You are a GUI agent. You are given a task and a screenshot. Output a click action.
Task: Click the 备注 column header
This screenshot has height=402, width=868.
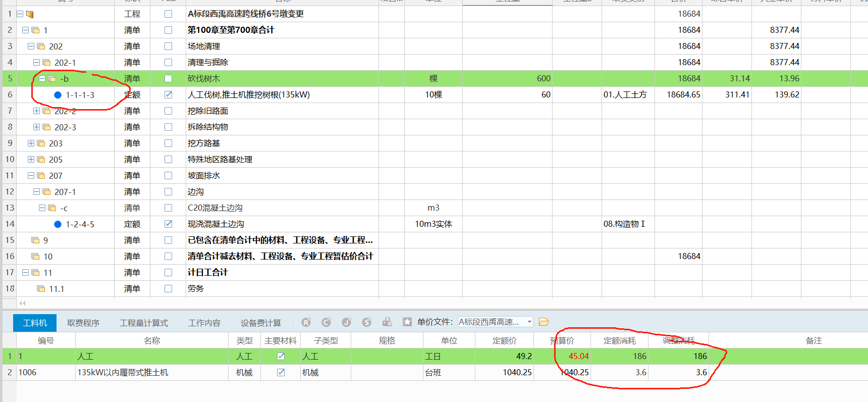pyautogui.click(x=813, y=340)
